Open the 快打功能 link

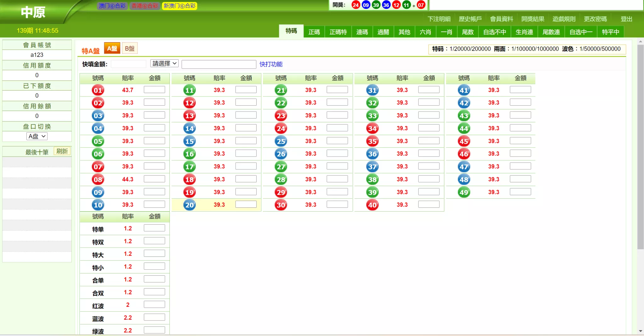coord(271,64)
